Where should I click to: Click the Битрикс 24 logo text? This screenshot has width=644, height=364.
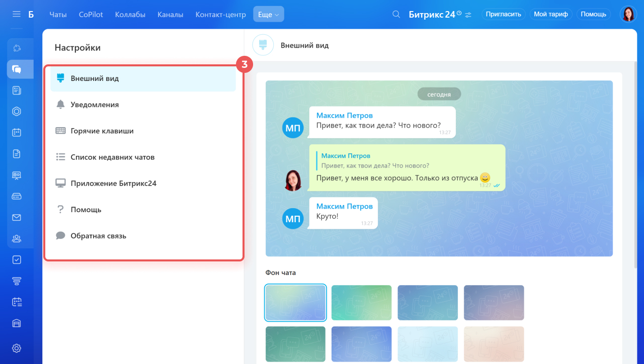pos(432,15)
